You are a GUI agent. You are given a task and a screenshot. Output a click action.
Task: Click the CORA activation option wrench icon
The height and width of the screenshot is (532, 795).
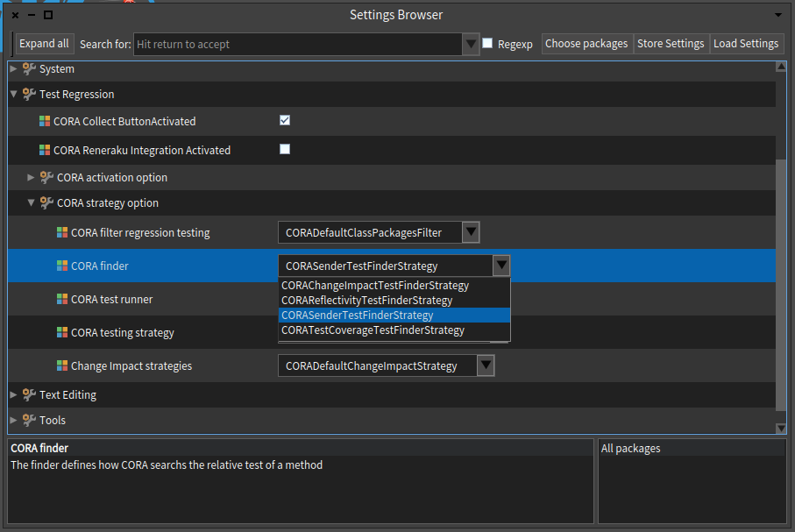46,177
